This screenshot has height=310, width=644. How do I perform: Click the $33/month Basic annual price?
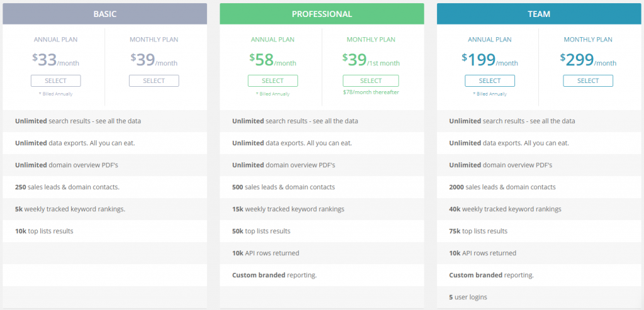56,60
